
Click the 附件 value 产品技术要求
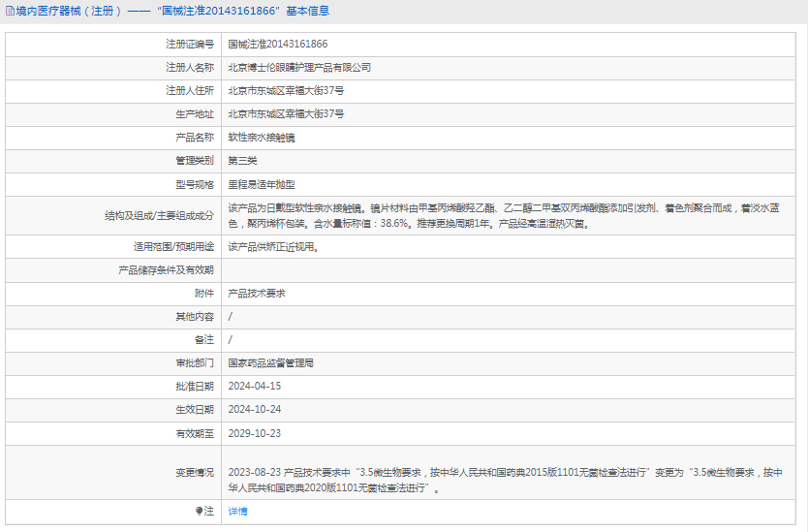(x=257, y=293)
